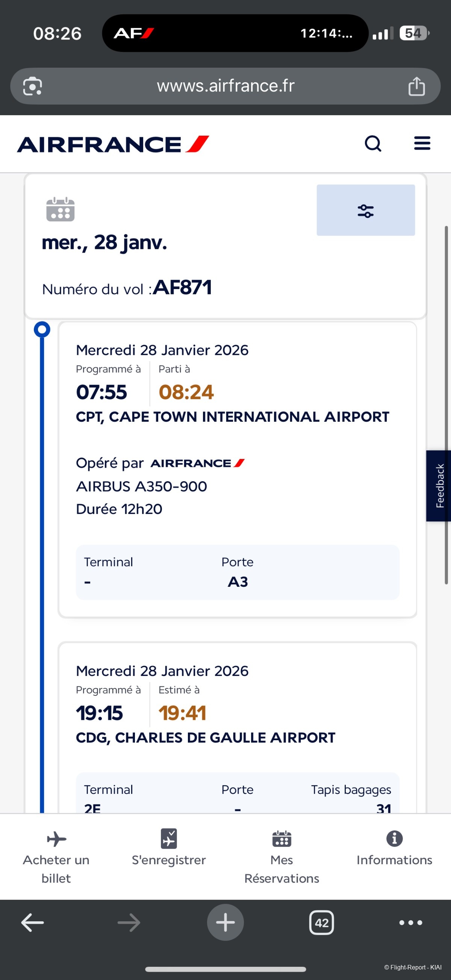Tap the AF live activity pill
Screen dimensions: 451x980
click(x=235, y=33)
